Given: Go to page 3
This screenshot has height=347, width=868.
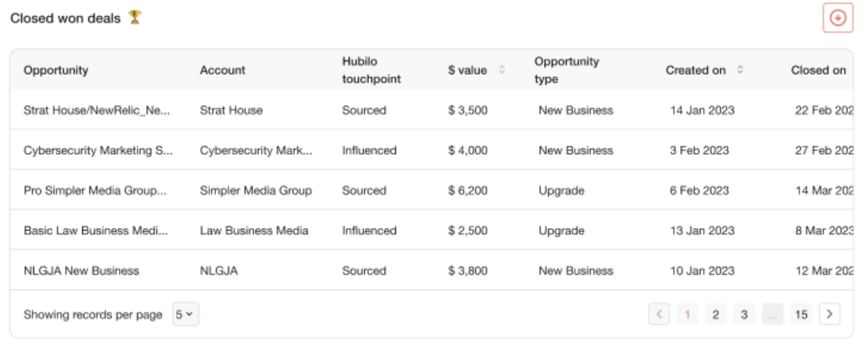Looking at the screenshot, I should pos(744,314).
